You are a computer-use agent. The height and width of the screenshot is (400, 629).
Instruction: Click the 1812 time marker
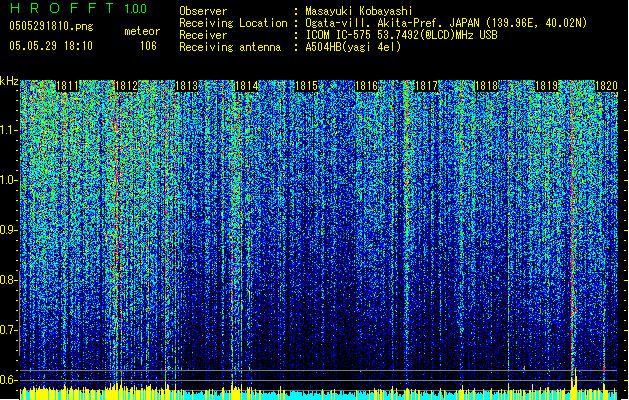126,86
